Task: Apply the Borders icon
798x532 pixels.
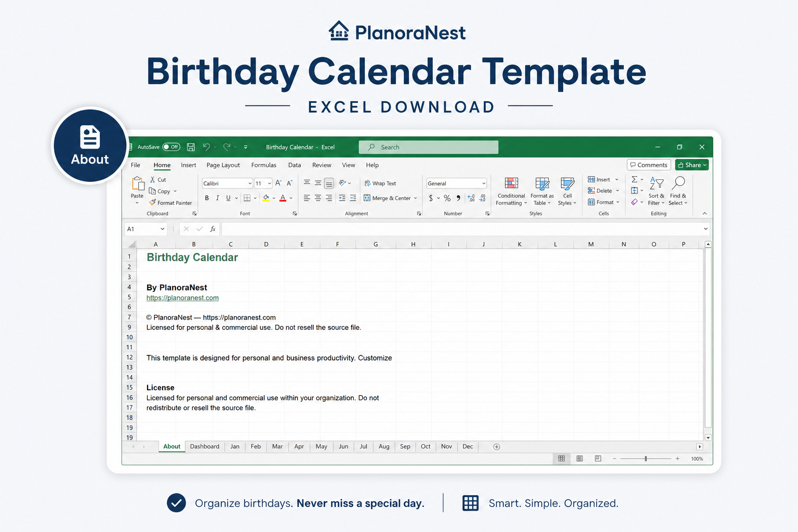Action: tap(247, 198)
